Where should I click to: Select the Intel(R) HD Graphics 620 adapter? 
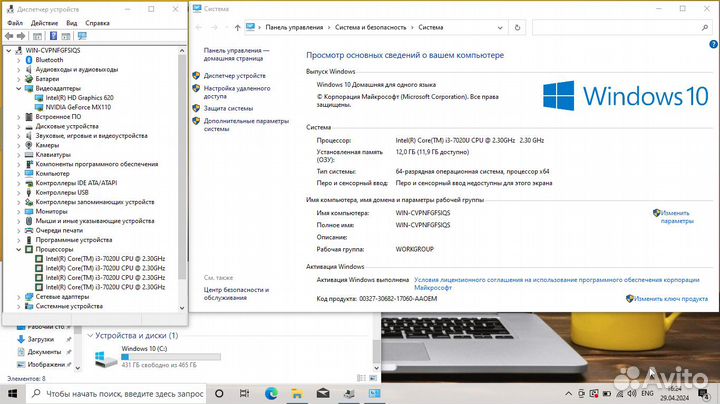[x=79, y=97]
